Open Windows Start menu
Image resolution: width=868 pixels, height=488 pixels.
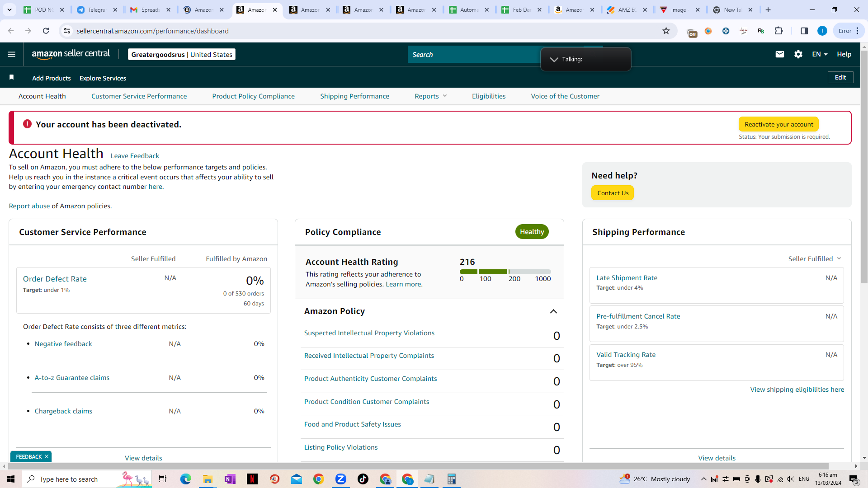click(11, 479)
